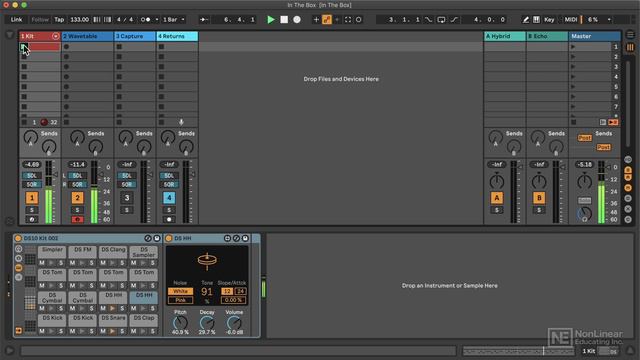Select the 3 Capture track header
This screenshot has width=640, height=360.
coord(135,36)
